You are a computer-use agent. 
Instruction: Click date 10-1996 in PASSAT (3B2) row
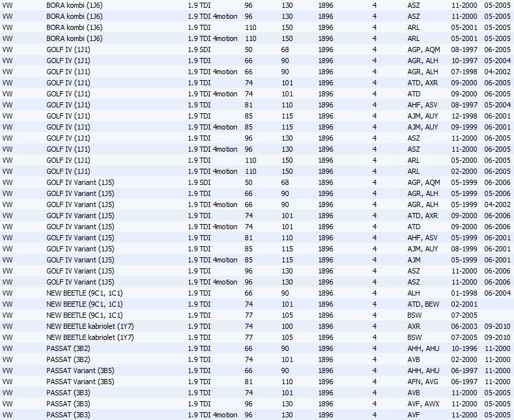pyautogui.click(x=464, y=348)
